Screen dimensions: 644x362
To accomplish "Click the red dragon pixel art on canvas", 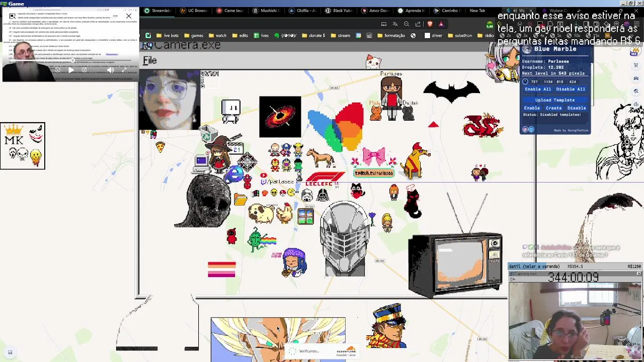I will point(483,126).
